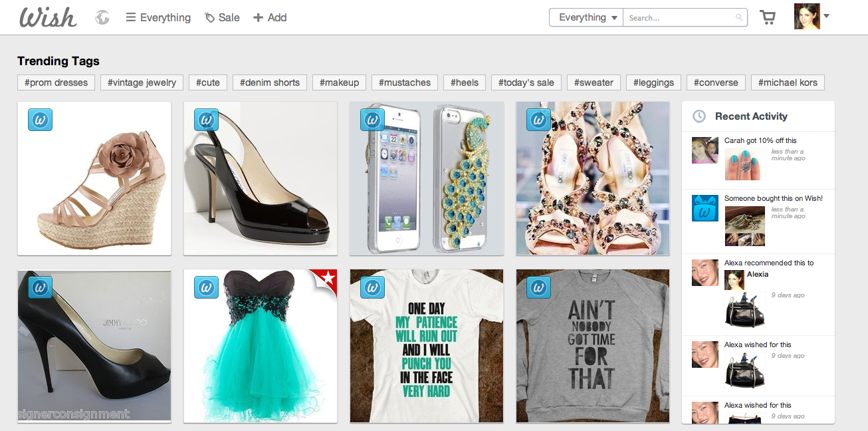Open the globe icon in header
Image resolution: width=868 pixels, height=431 pixels.
(102, 17)
